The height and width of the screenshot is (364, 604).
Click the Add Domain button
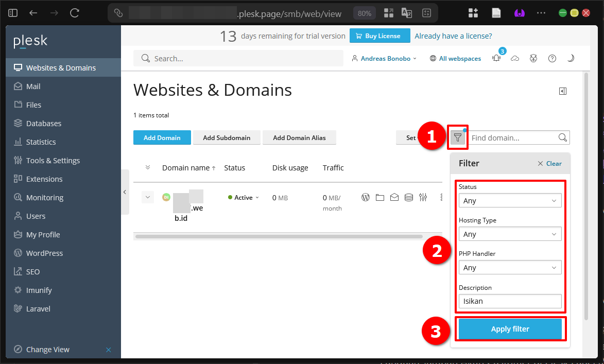coord(162,137)
